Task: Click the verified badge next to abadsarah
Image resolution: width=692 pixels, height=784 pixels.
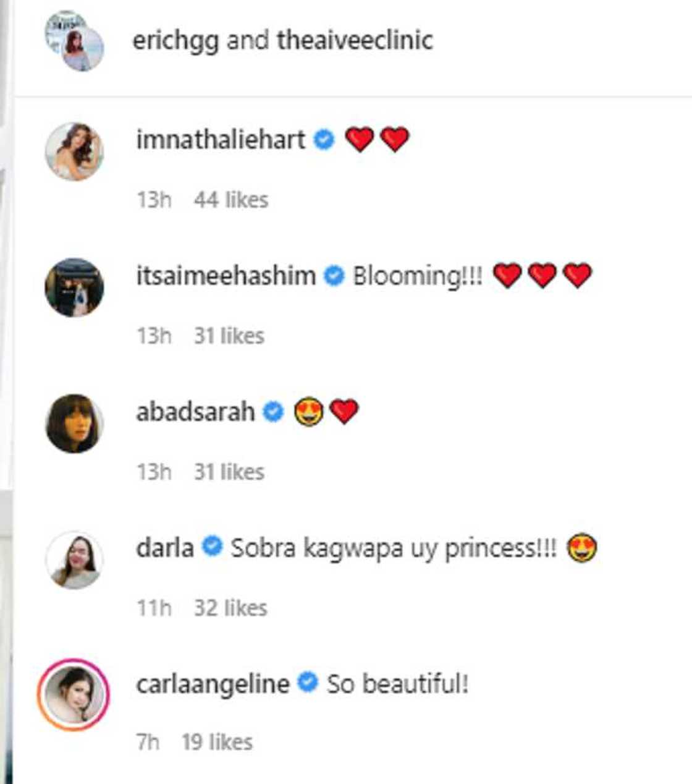Action: coord(272,412)
